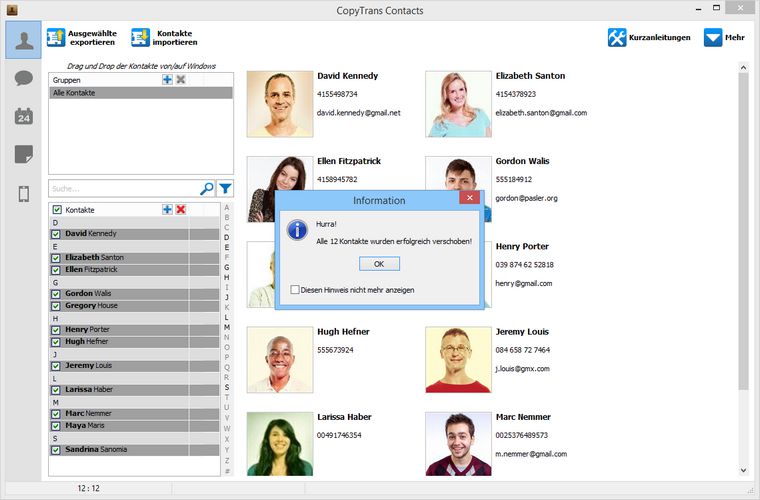Toggle the select-all Kontakte checkbox
Viewport: 760px width, 500px height.
[x=57, y=210]
